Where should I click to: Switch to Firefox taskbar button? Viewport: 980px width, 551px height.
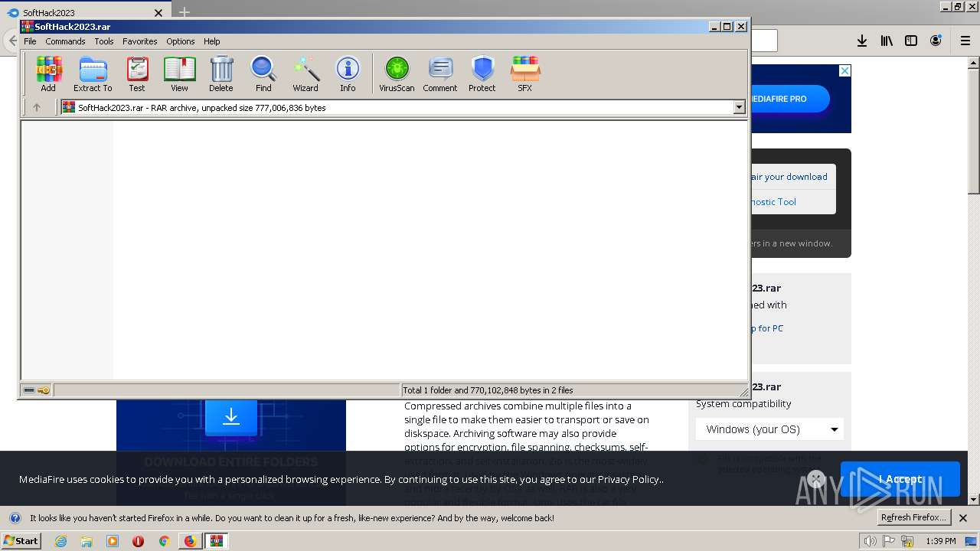pyautogui.click(x=190, y=541)
